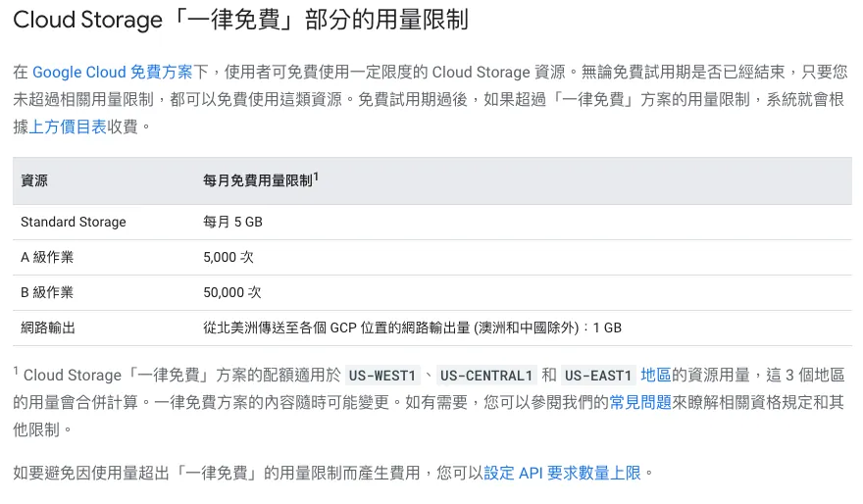Click the US-EAST1 code label
The image size is (863, 504).
(x=599, y=376)
